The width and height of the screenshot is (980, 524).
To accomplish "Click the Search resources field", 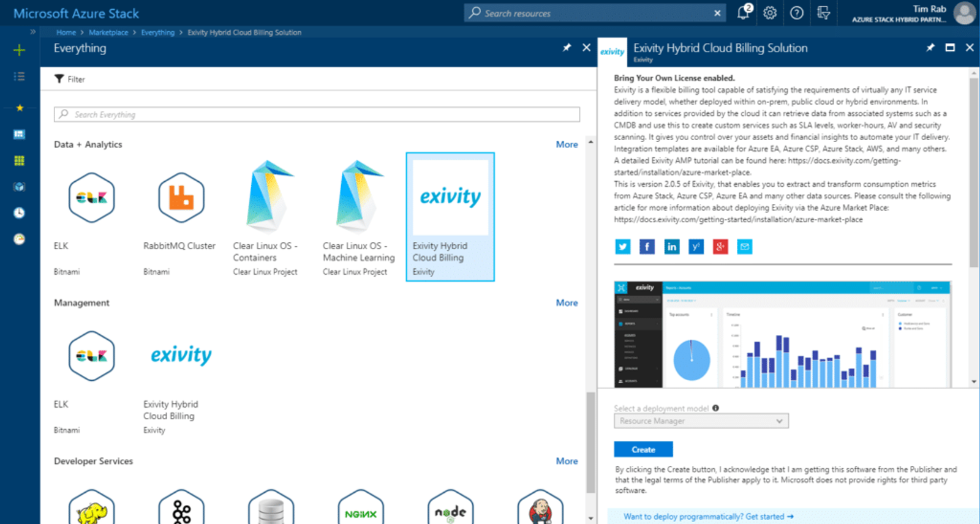I will point(594,13).
